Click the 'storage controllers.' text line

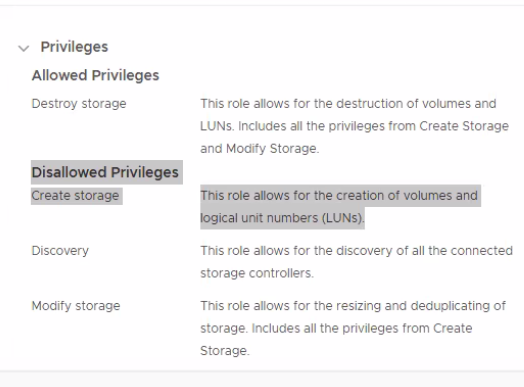[257, 273]
